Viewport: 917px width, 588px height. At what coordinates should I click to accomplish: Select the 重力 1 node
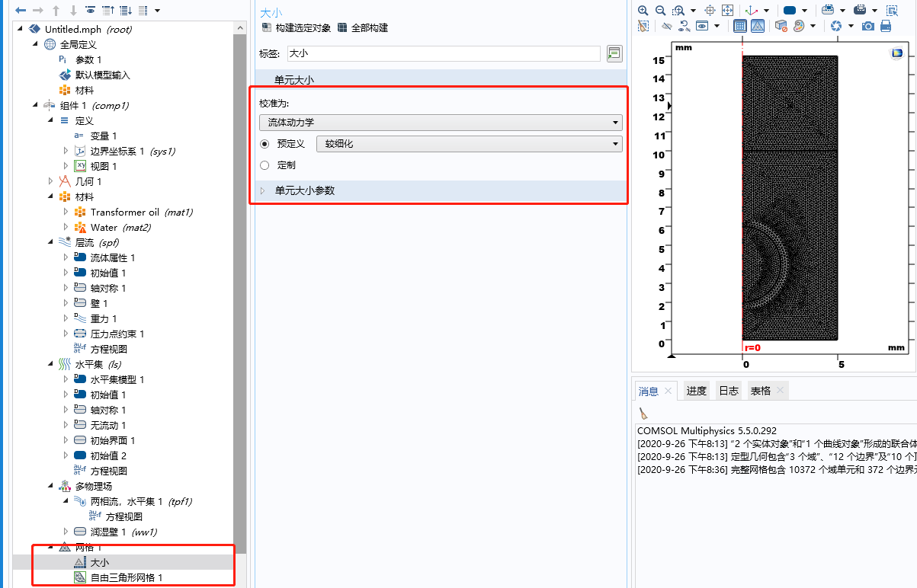104,318
